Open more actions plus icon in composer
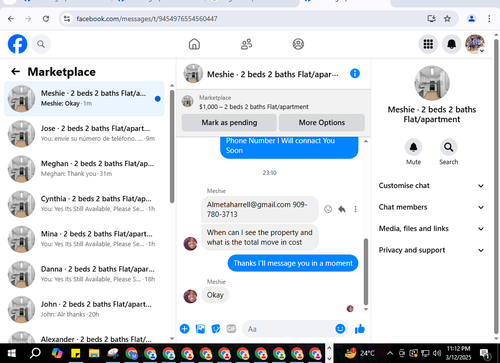 [184, 329]
